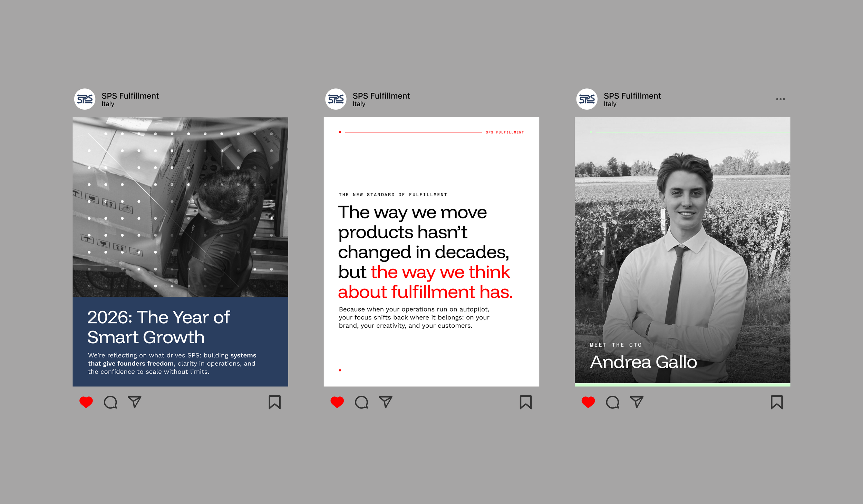This screenshot has height=504, width=863.
Task: Save the middle post with bookmark icon
Action: point(526,402)
